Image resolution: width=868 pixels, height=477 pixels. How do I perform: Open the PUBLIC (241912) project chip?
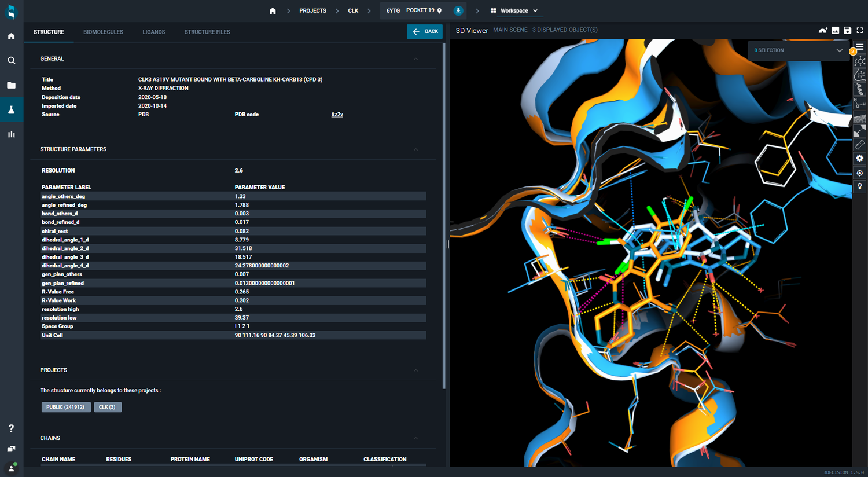[x=66, y=407]
